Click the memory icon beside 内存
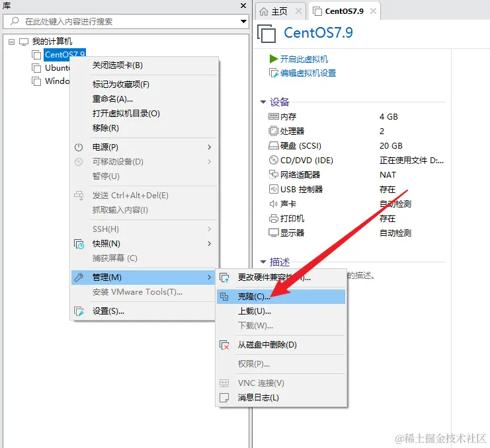 click(x=274, y=116)
